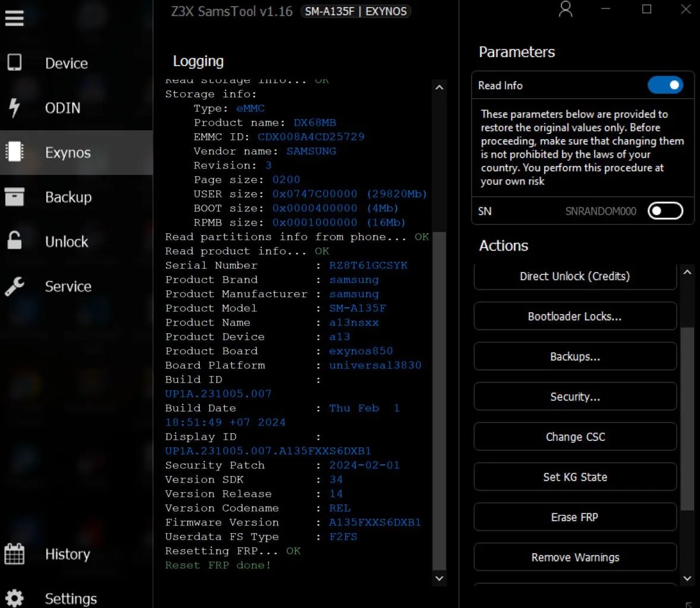Select the Exynos section label
This screenshot has width=700, height=608.
(68, 153)
